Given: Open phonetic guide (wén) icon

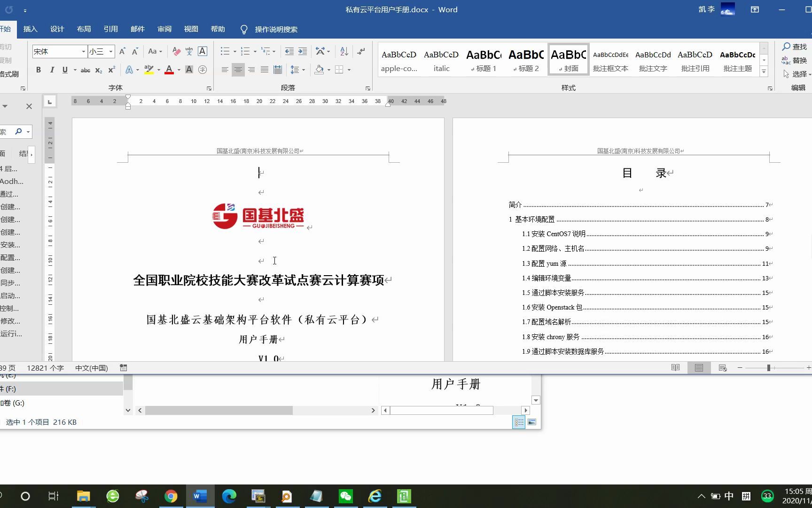Looking at the screenshot, I should tap(189, 51).
